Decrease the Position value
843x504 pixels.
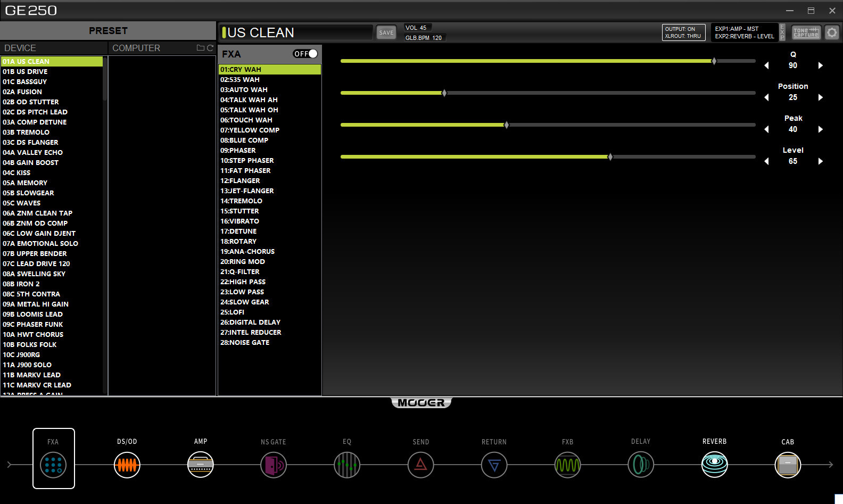(x=766, y=97)
